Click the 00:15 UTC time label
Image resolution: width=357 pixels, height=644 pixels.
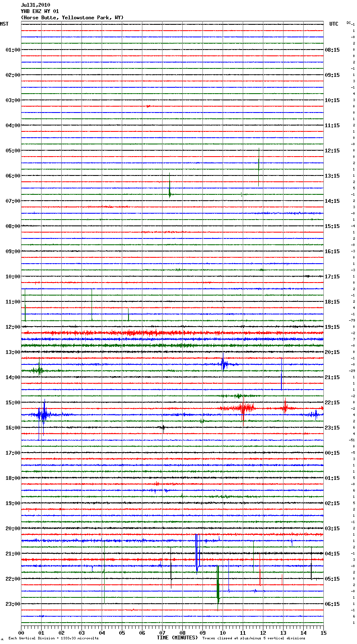pyautogui.click(x=332, y=453)
